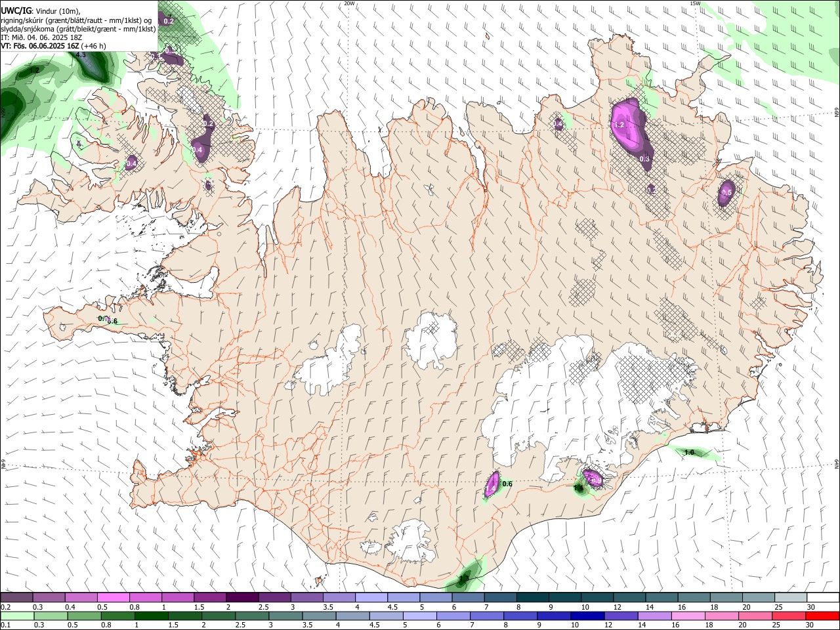The height and width of the screenshot is (630, 840).
Task: Click the '30' label in the top legend row
Action: 810,607
